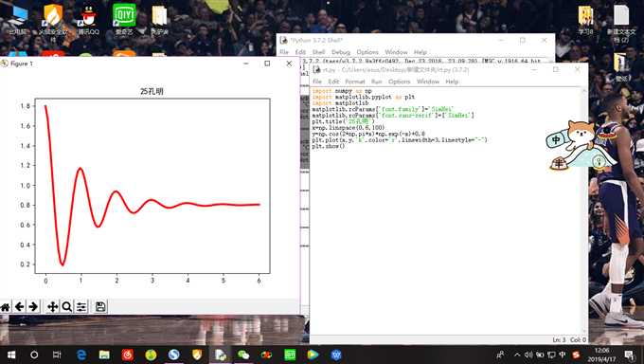The height and width of the screenshot is (364, 644).
Task: Click the editor's vertical scrollbar
Action: click(x=585, y=211)
